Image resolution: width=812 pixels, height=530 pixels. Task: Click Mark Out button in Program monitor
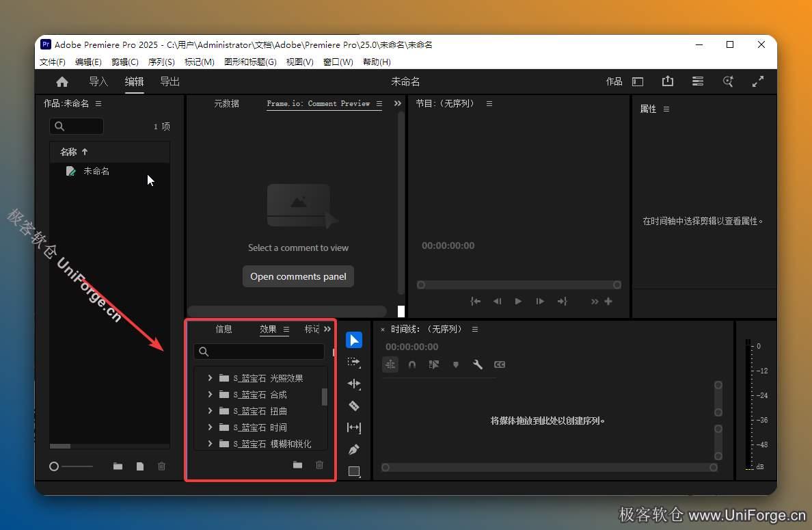[x=563, y=301]
